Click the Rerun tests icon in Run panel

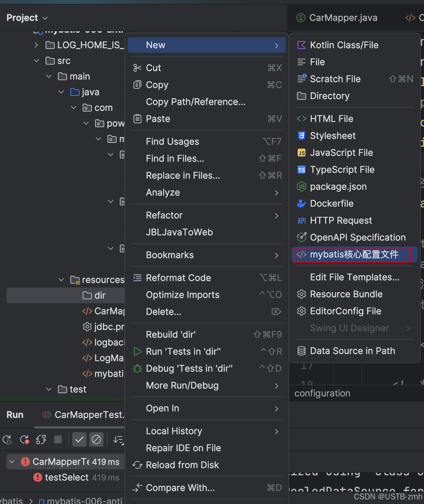pos(7,440)
